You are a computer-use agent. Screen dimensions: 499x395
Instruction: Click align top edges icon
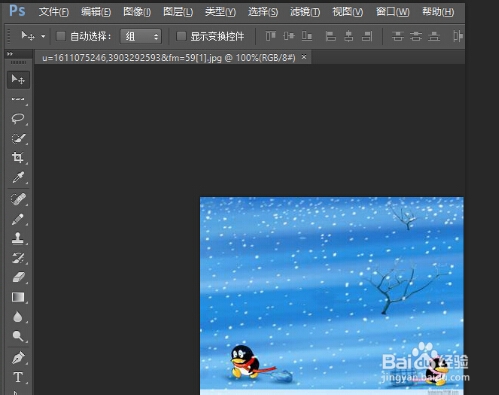(x=271, y=36)
